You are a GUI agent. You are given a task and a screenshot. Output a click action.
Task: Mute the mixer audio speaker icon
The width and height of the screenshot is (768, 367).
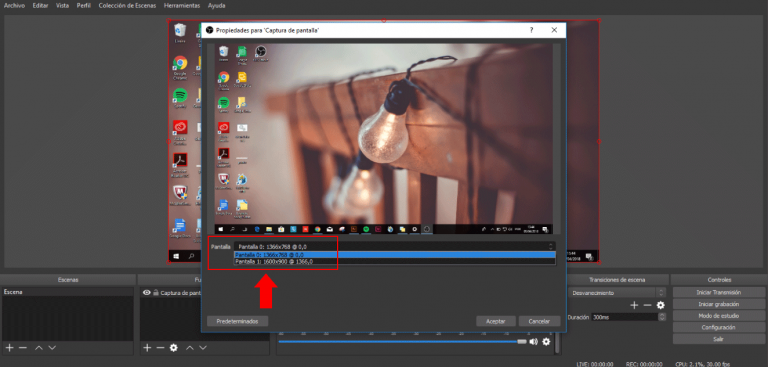coord(533,342)
